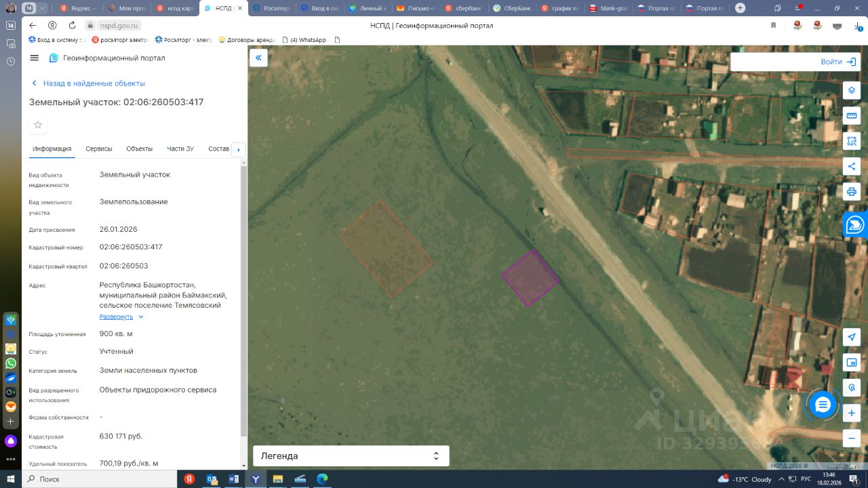Collapse the left info panel
Screen dimensions: 868x488
click(x=258, y=58)
